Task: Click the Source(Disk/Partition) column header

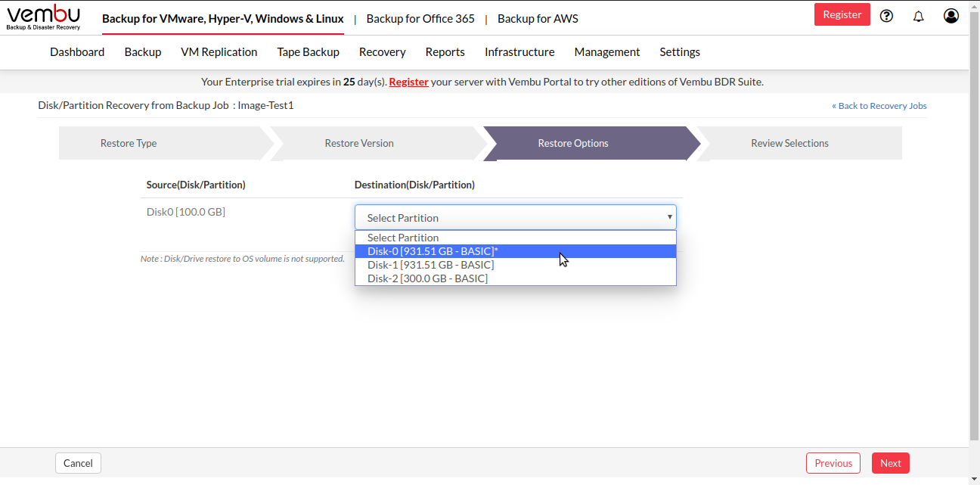Action: tap(196, 185)
